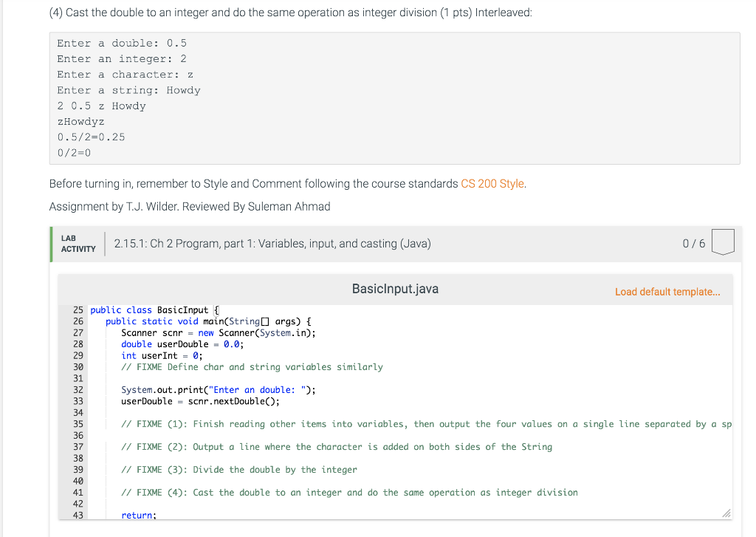
Task: Place cursor on line 25 class declaration
Action: pyautogui.click(x=154, y=310)
